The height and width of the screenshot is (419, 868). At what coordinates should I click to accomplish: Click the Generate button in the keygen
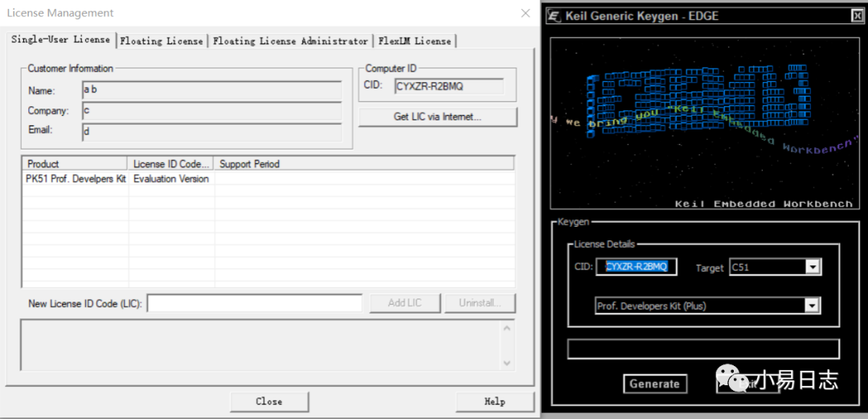click(654, 384)
